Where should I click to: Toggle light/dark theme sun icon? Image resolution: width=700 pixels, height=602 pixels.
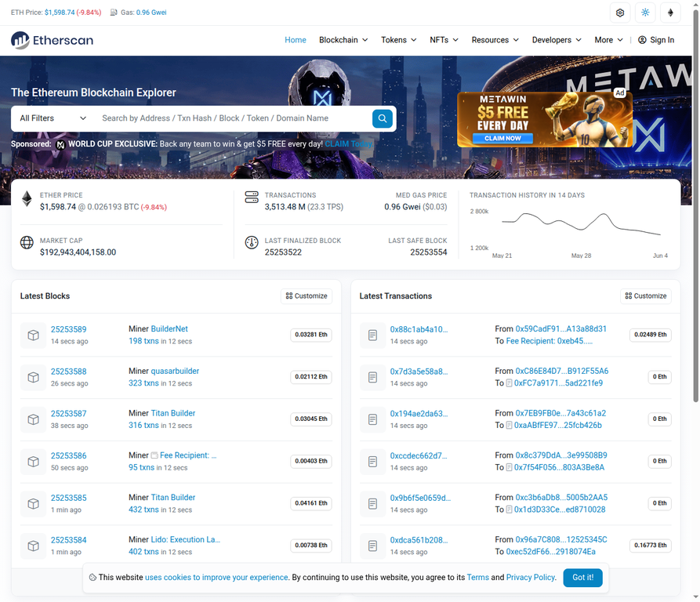(x=645, y=13)
